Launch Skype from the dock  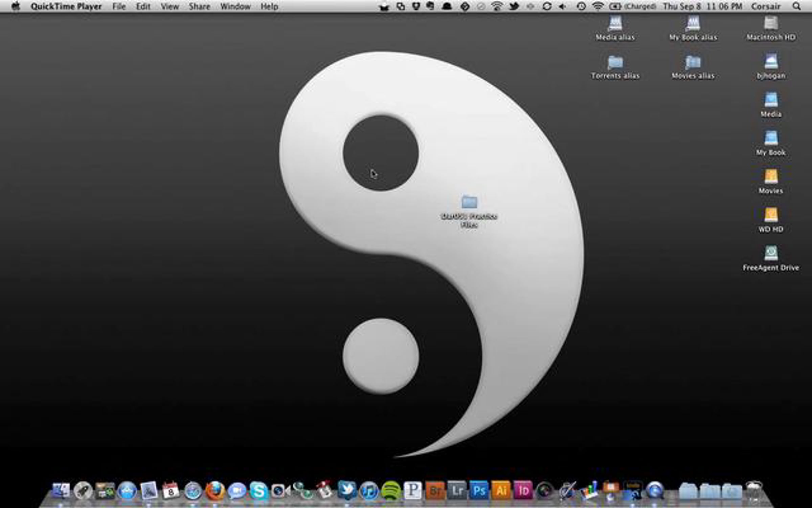258,491
